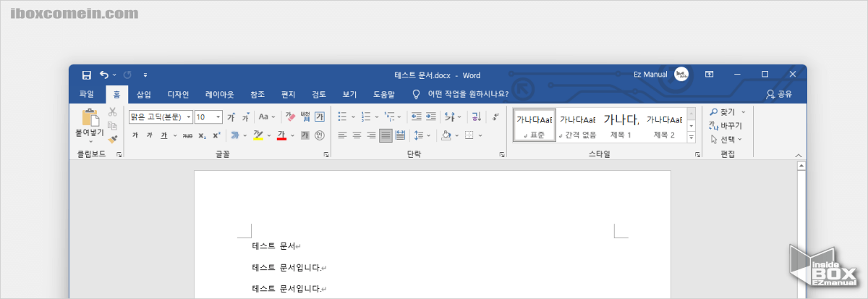The height and width of the screenshot is (299, 868).
Task: Apply the 제목 1 style
Action: pos(621,125)
